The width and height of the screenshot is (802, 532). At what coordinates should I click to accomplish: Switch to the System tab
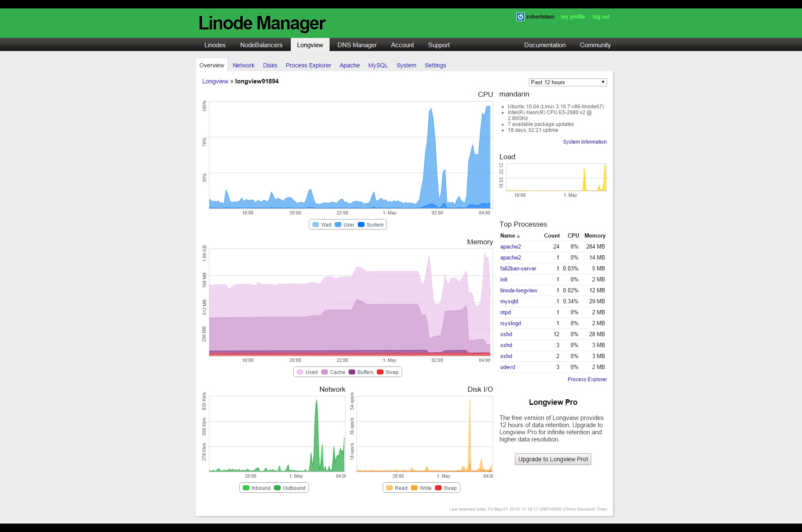(406, 65)
